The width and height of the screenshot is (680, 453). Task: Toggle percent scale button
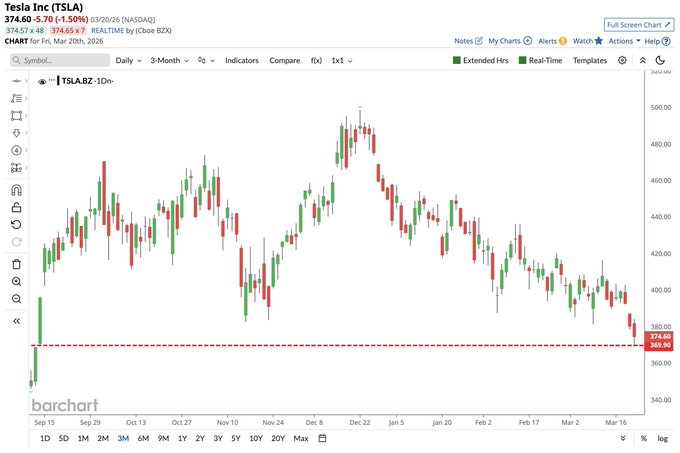[644, 438]
